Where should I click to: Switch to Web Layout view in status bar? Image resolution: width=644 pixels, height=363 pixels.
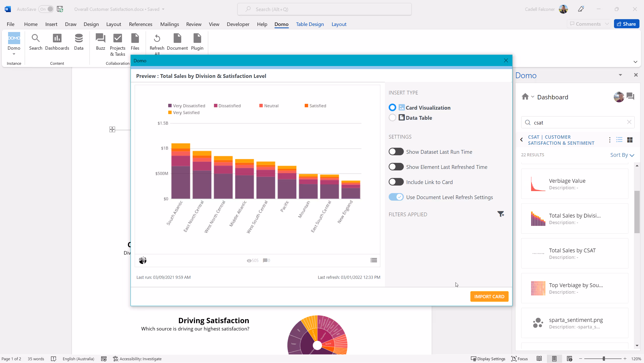coord(569,359)
